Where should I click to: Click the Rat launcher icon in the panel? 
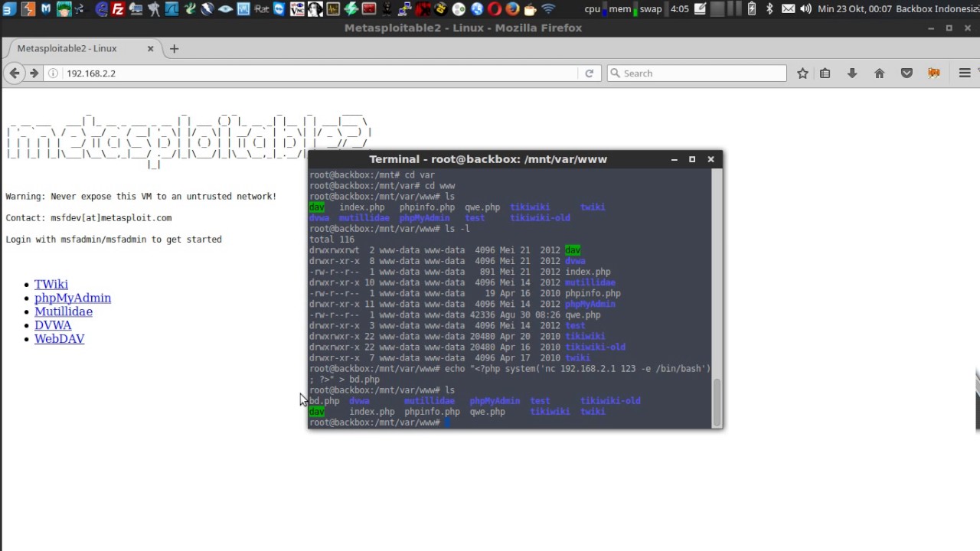point(262,9)
